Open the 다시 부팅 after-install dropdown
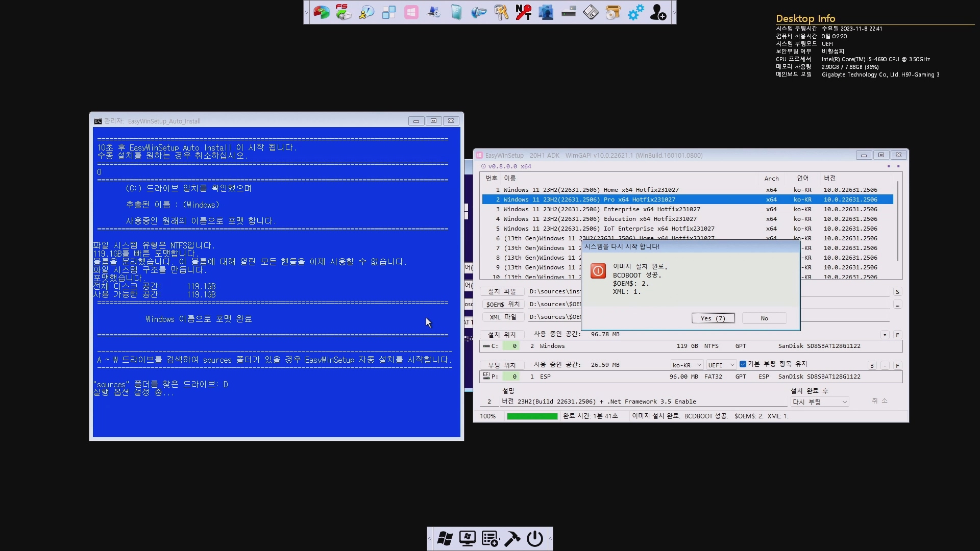This screenshot has height=551, width=980. 820,402
